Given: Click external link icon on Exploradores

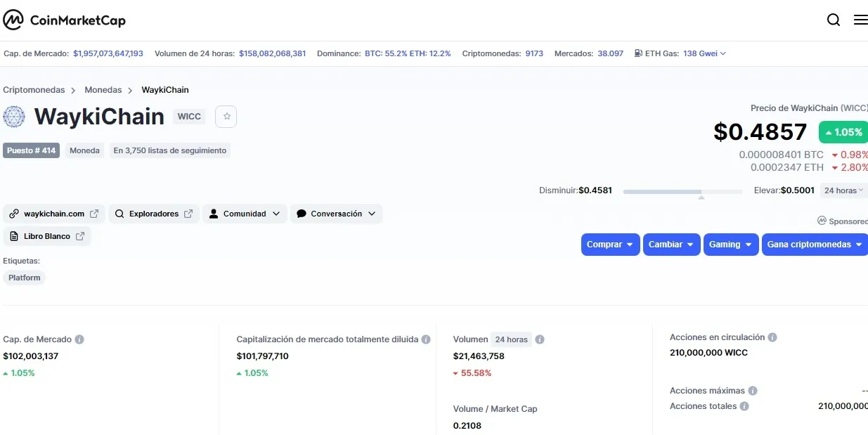Looking at the screenshot, I should tap(188, 214).
